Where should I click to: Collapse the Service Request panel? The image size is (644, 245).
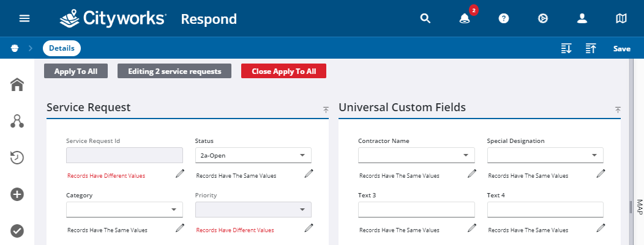(326, 109)
